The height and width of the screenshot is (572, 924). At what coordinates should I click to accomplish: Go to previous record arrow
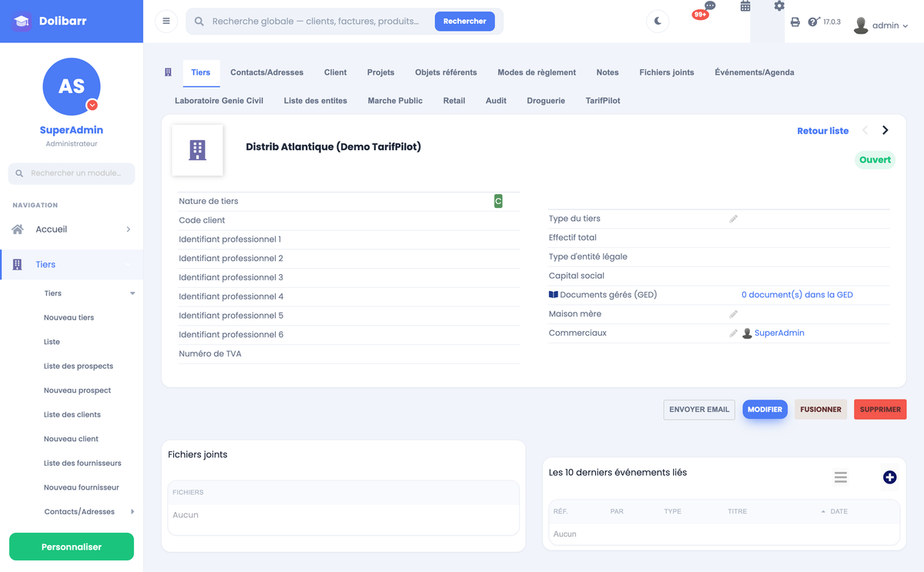pos(865,130)
